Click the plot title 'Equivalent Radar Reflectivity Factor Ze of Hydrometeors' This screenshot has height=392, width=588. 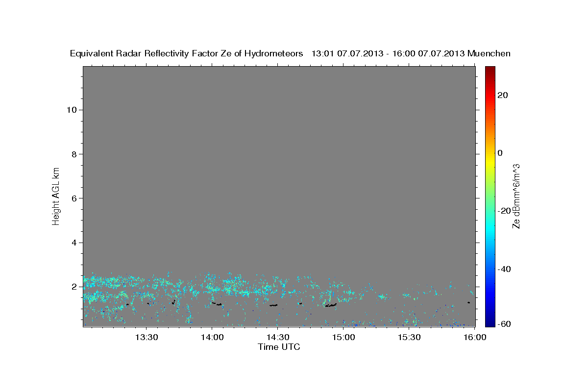(x=187, y=53)
